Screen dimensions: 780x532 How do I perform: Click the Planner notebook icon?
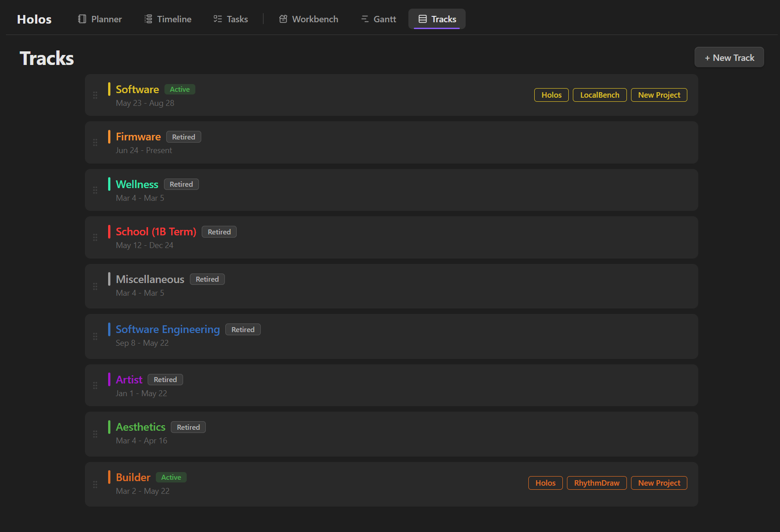[82, 19]
